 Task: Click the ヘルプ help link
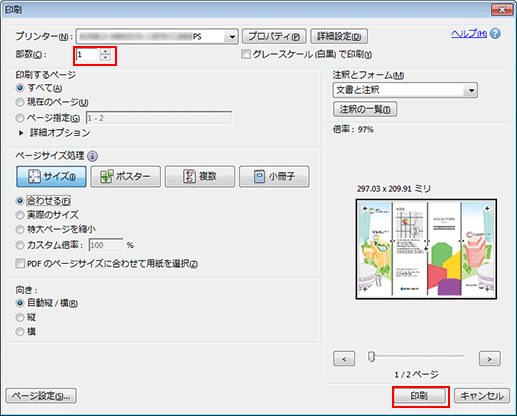click(469, 34)
